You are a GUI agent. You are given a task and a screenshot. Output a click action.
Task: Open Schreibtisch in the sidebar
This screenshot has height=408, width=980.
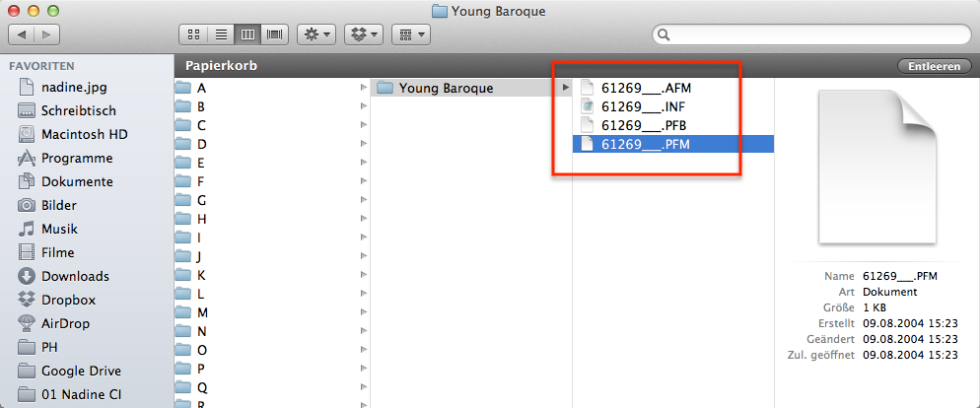click(x=78, y=110)
